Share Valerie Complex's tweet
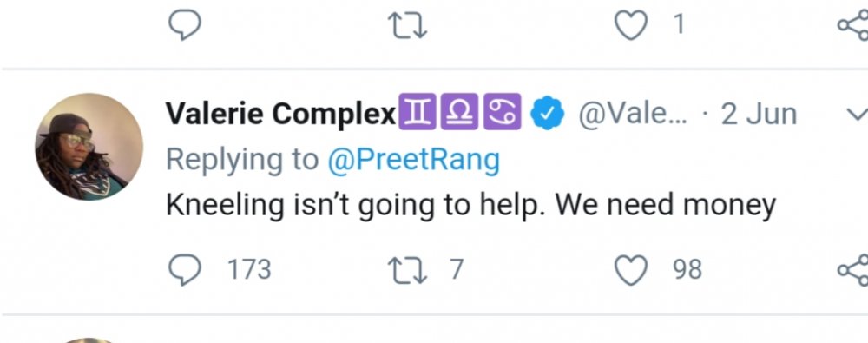Screen dimensions: 868x343 point(853,270)
